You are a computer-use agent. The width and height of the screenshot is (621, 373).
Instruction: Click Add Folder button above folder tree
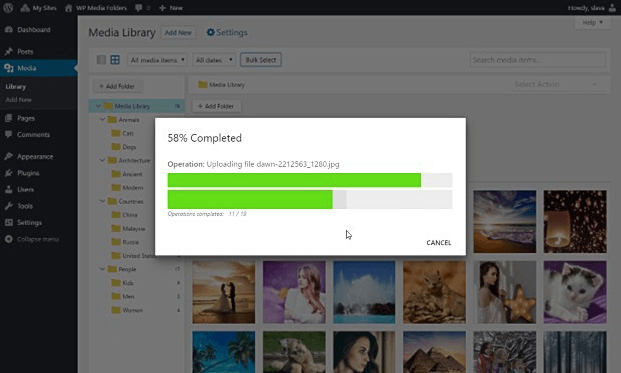pyautogui.click(x=117, y=86)
